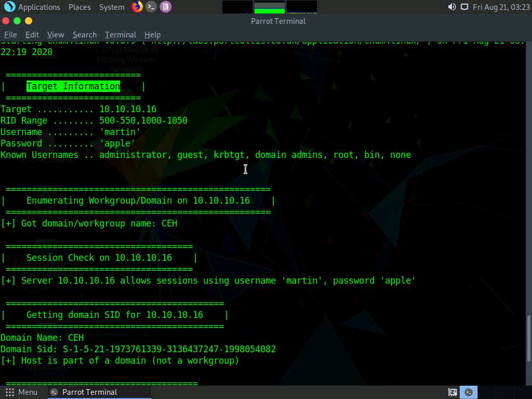
Task: Click 'Enumerating Workgroup/Domain on 10.10.10.16' heading
Action: pos(138,201)
